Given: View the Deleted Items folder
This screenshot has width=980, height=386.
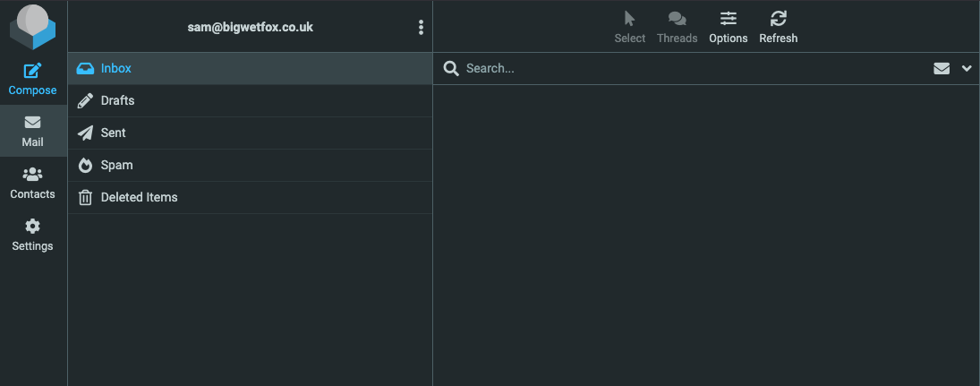Looking at the screenshot, I should (x=139, y=197).
